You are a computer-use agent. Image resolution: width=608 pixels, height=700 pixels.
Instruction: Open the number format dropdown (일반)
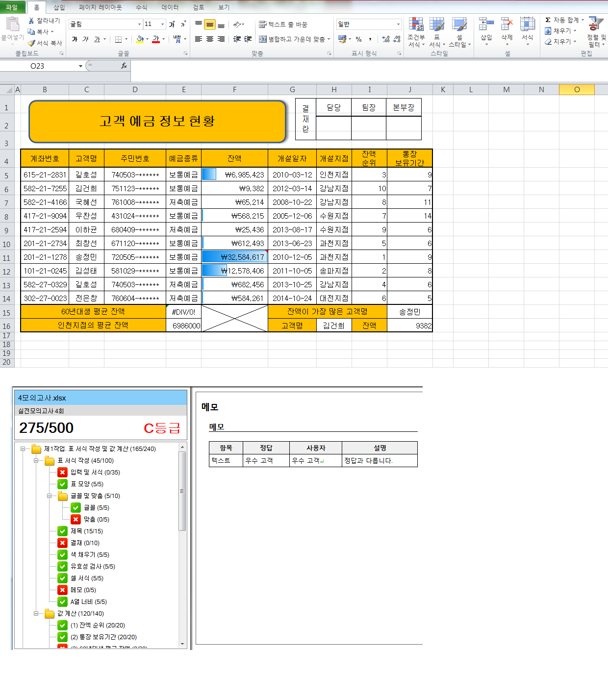point(398,24)
